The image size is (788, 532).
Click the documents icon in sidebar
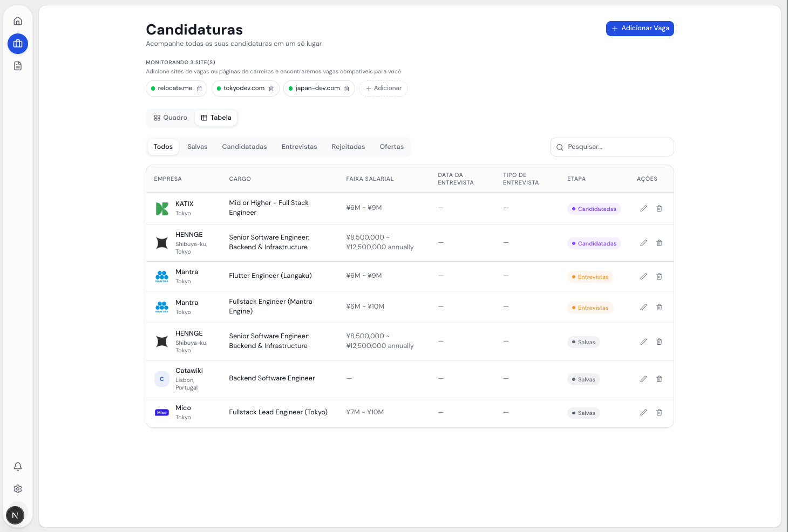pyautogui.click(x=18, y=66)
